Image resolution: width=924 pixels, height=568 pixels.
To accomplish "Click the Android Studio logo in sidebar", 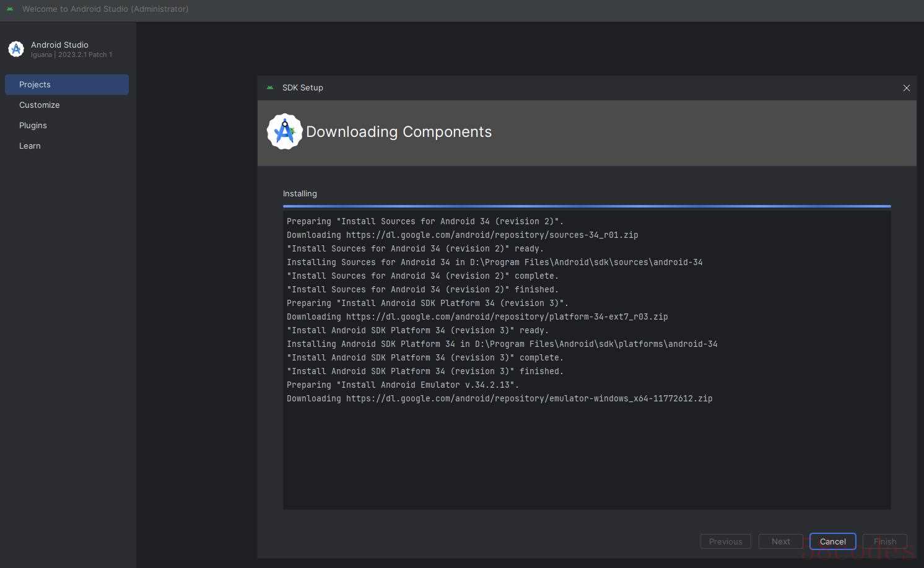I will (16, 49).
